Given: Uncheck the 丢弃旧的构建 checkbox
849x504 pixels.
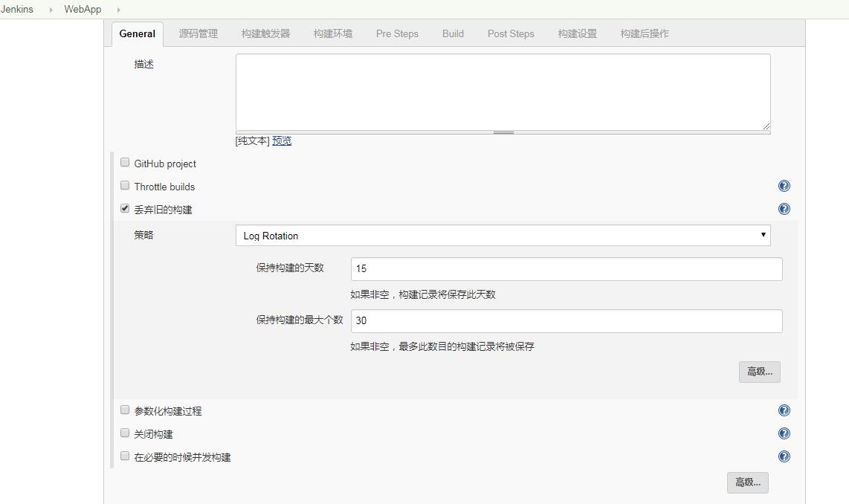Looking at the screenshot, I should (x=125, y=209).
